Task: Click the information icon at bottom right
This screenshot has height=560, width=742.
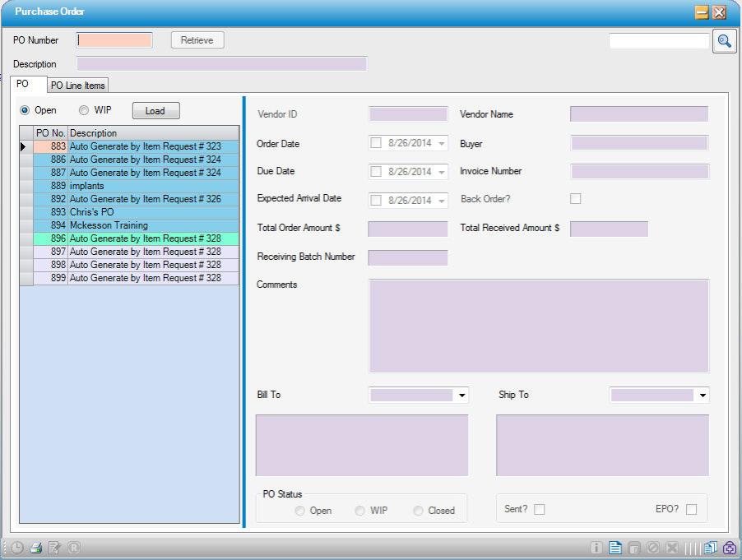Action: (x=596, y=546)
